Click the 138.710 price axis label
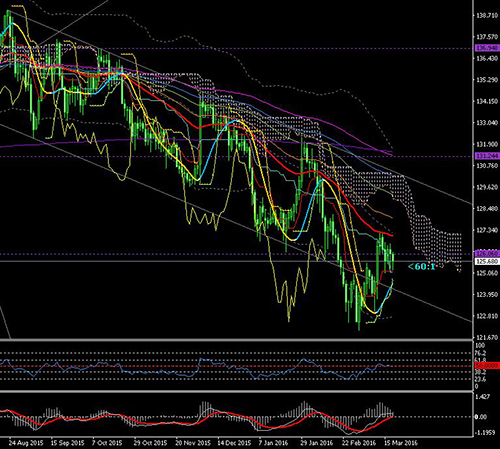Screen dimensions: 500x449 coord(487,15)
